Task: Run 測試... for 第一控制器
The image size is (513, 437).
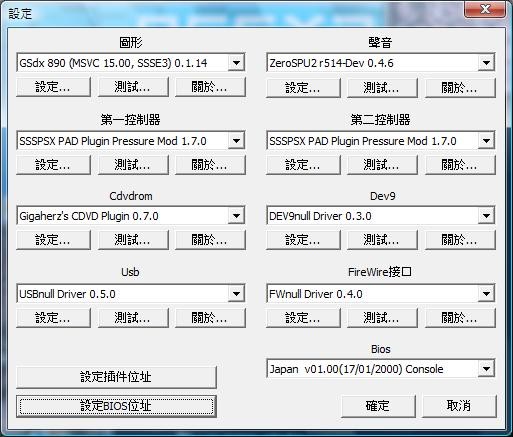Action: click(133, 165)
